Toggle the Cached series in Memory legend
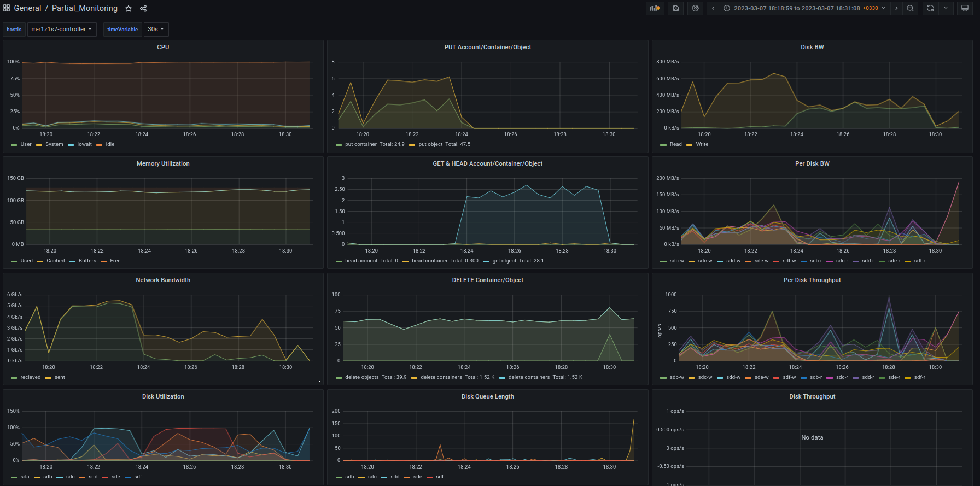The width and height of the screenshot is (980, 486). click(x=55, y=261)
